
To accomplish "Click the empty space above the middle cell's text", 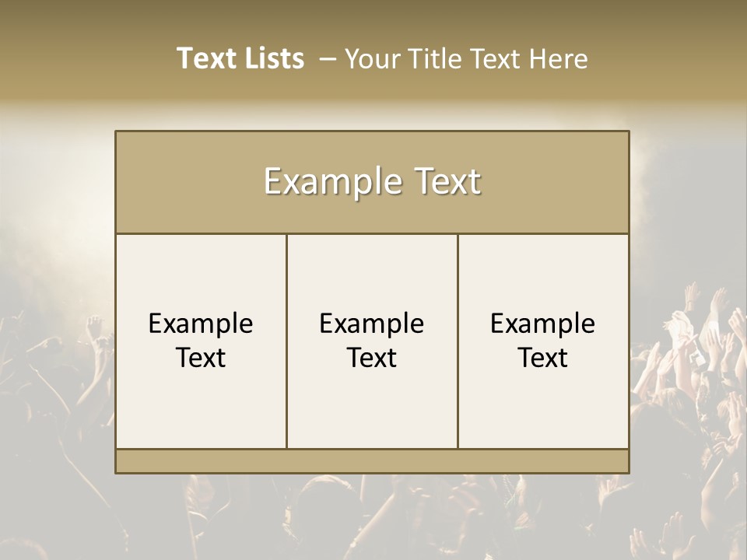I will point(372,268).
